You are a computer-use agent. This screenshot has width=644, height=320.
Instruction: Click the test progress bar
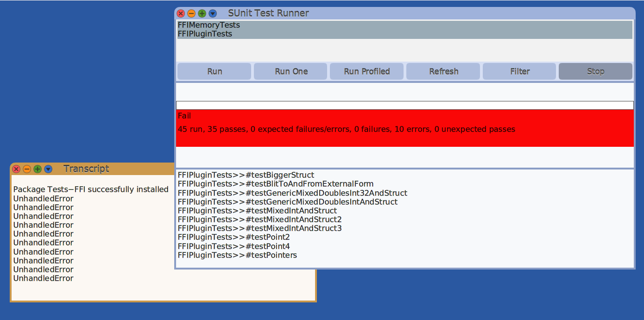tap(404, 105)
